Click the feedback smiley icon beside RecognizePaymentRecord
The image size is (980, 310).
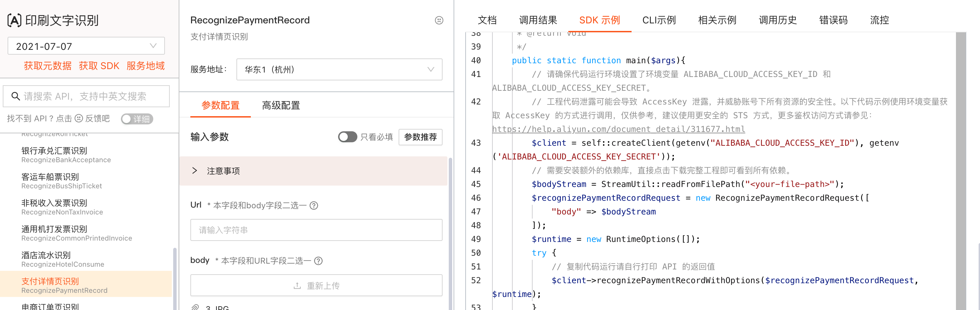point(439,20)
